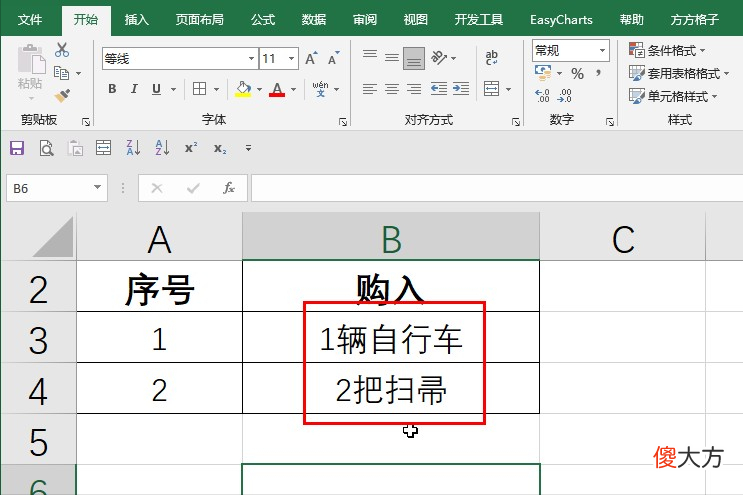Apply red font color
This screenshot has width=743, height=495.
coord(277,89)
